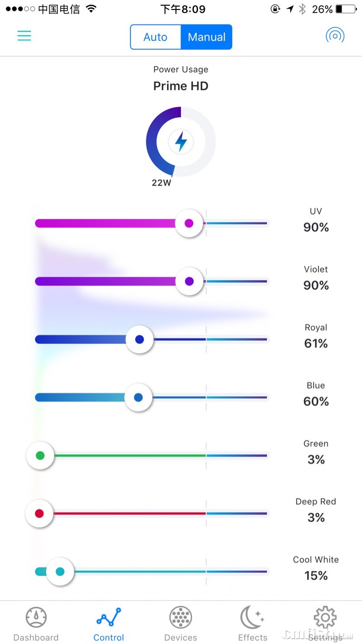The width and height of the screenshot is (362, 644).
Task: Tap the Cool White 15% value
Action: tap(316, 576)
